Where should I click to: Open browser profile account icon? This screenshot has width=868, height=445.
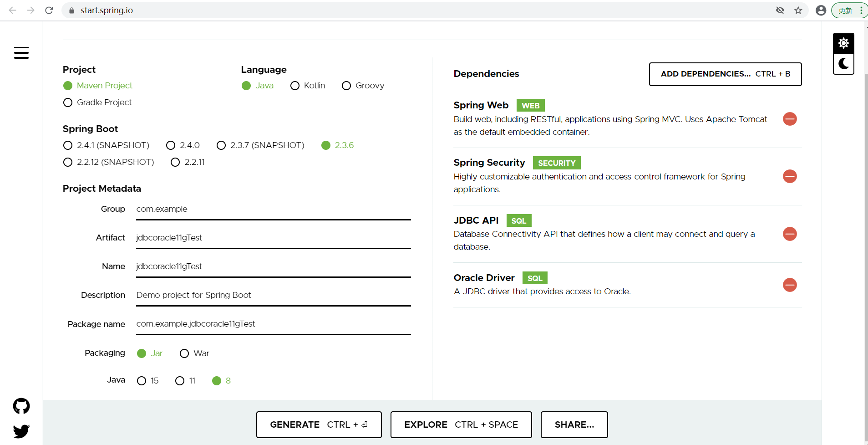pyautogui.click(x=821, y=10)
